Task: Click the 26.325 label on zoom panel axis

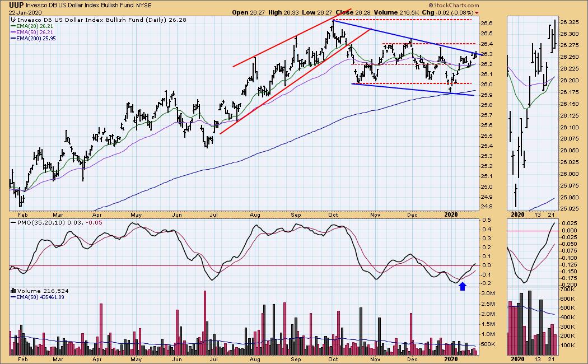Action: pyautogui.click(x=570, y=22)
